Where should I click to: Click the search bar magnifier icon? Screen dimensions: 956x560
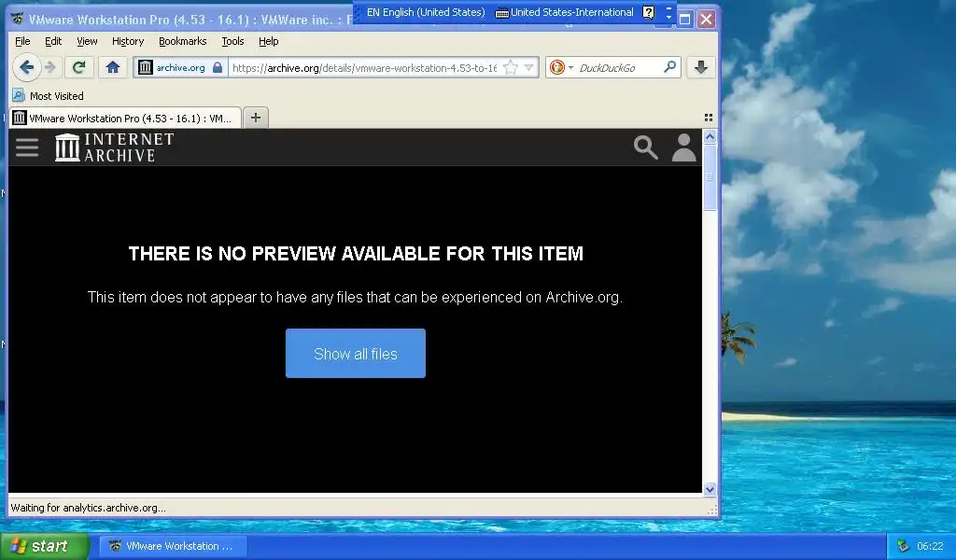point(669,67)
